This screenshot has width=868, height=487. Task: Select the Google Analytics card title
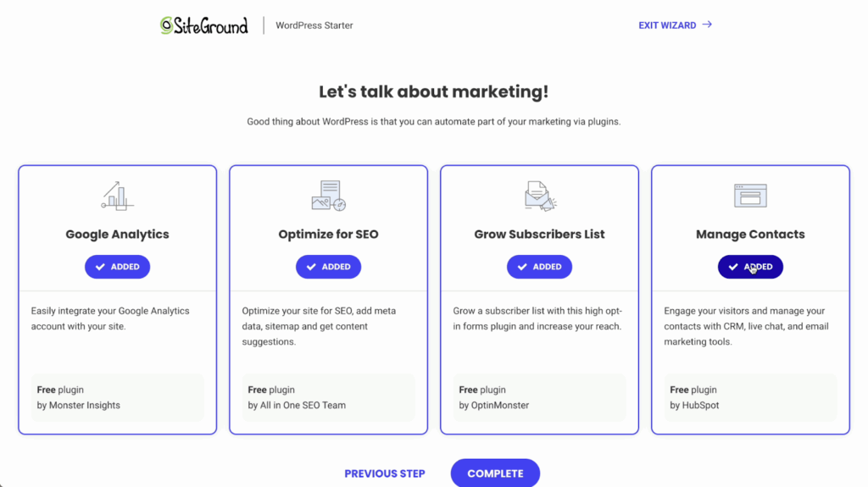[117, 235]
